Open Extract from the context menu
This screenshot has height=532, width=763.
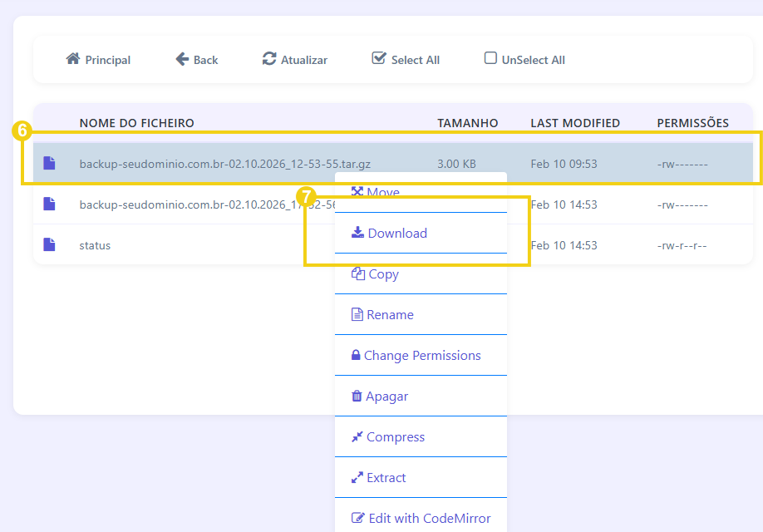[385, 477]
